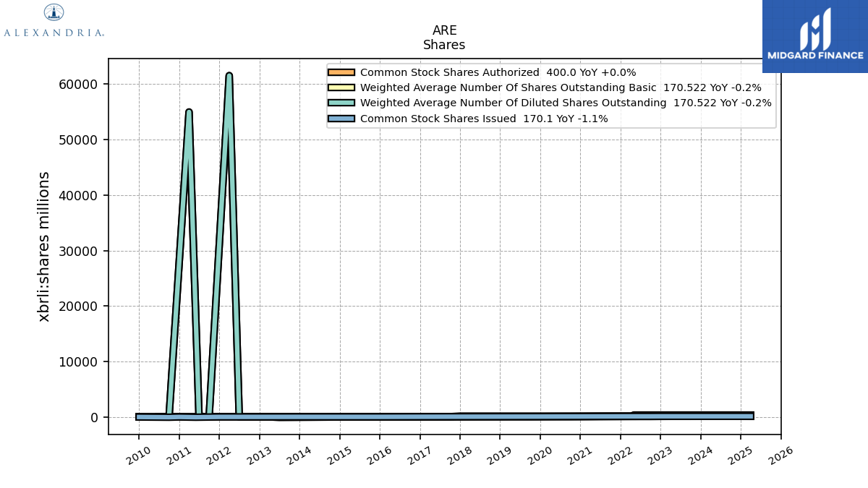This screenshot has width=868, height=488.
Task: Click the orange Common Stock Shares Authorized swatch
Action: (x=341, y=72)
